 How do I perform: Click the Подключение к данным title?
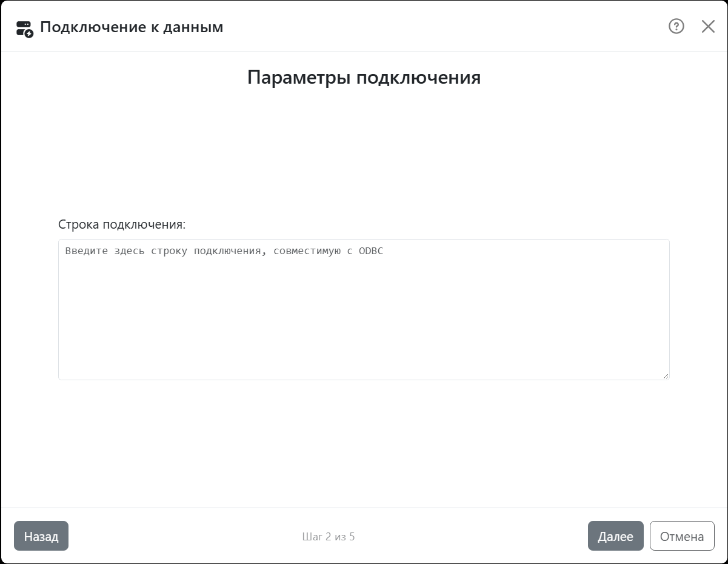pos(132,27)
